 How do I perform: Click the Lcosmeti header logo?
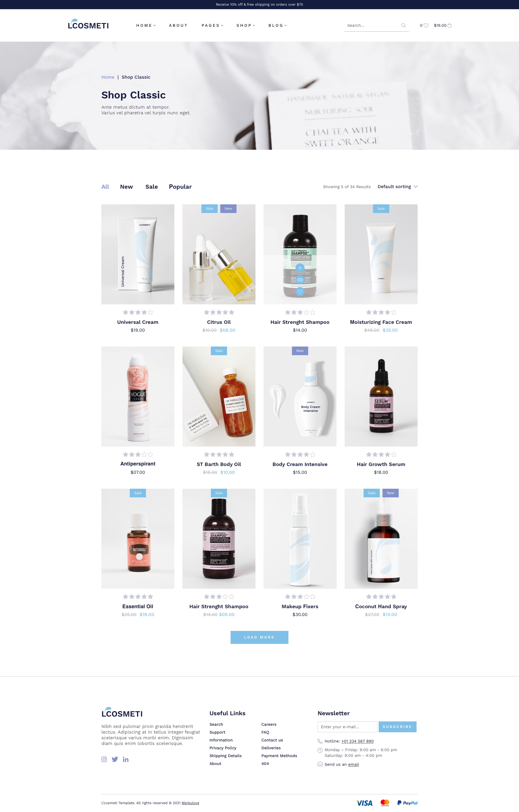[x=88, y=24]
